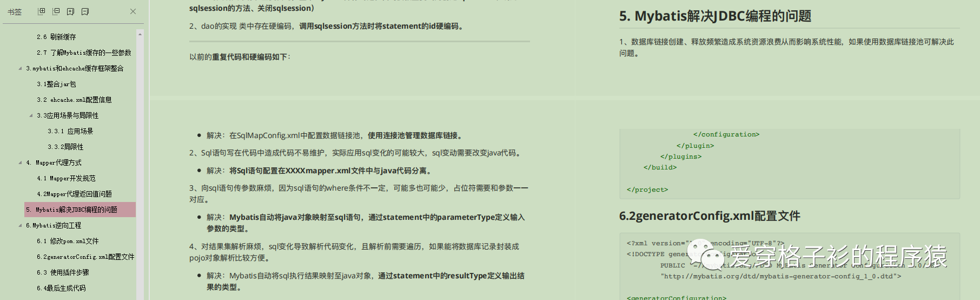The width and height of the screenshot is (980, 300).
Task: Jump to bookmark 3.3.1 应用场景
Action: pos(70,131)
